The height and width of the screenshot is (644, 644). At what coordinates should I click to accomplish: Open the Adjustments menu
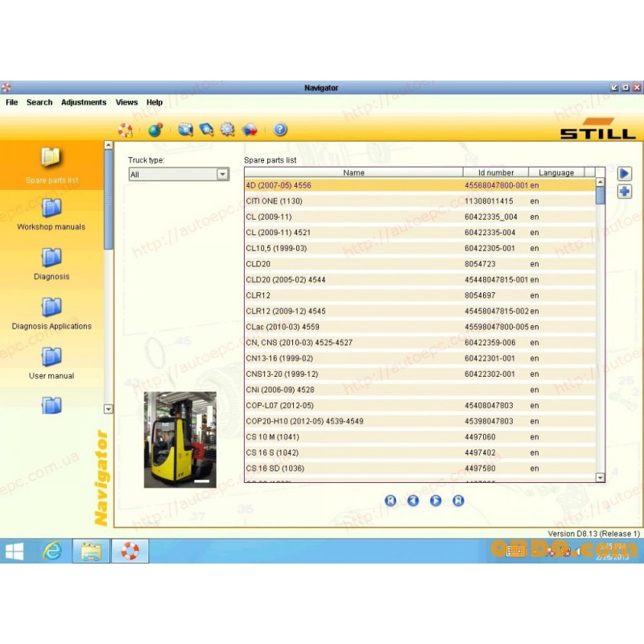[84, 102]
